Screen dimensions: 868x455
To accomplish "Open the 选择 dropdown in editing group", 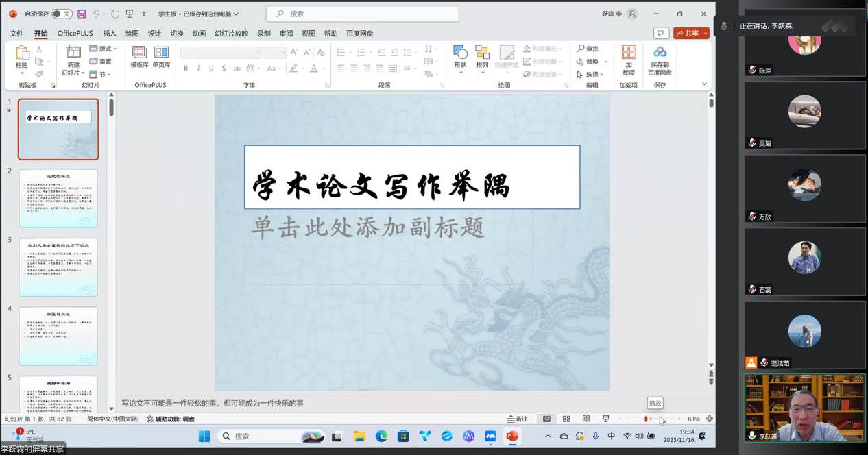I will 590,74.
